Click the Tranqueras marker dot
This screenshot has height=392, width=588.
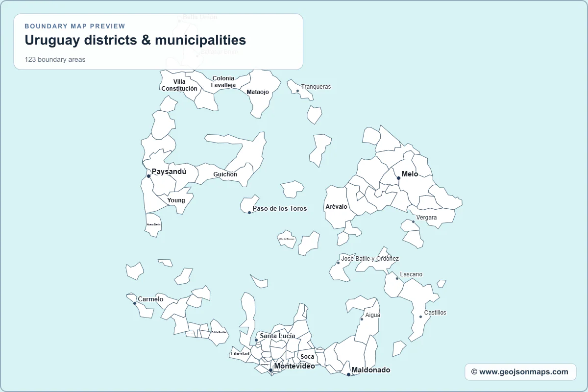click(297, 91)
